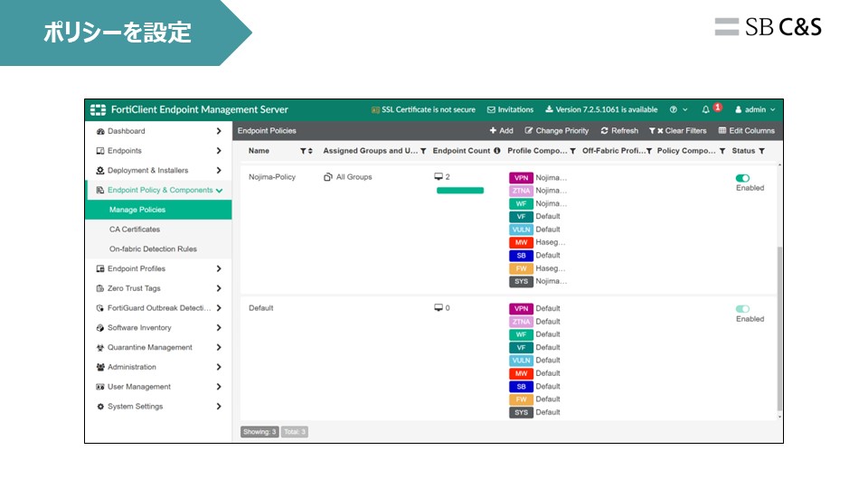
Task: Click the Nojima-Policy FW profile badge
Action: tap(521, 268)
